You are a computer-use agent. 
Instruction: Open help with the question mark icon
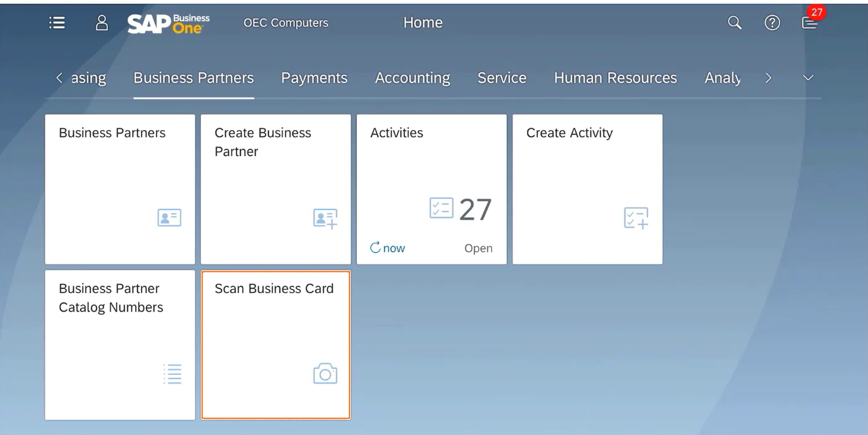coord(772,23)
